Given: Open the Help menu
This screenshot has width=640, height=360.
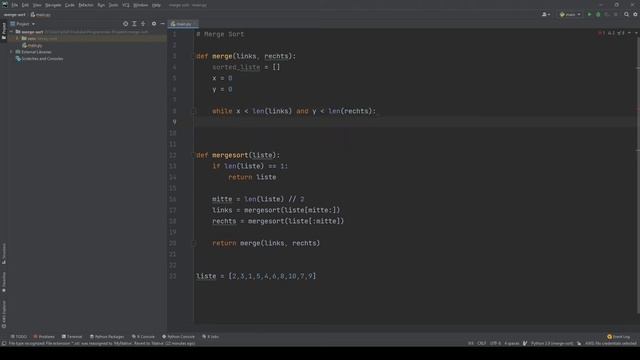Looking at the screenshot, I should (156, 5).
